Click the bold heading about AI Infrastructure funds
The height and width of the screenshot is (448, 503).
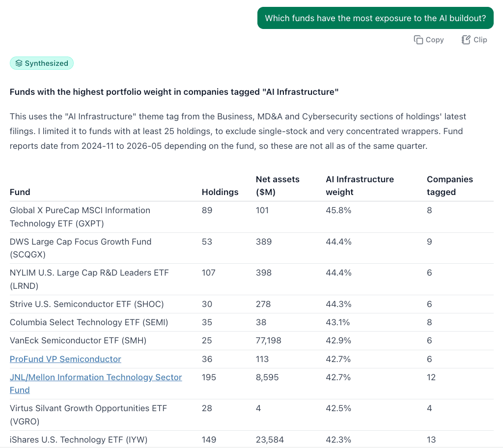pos(174,92)
